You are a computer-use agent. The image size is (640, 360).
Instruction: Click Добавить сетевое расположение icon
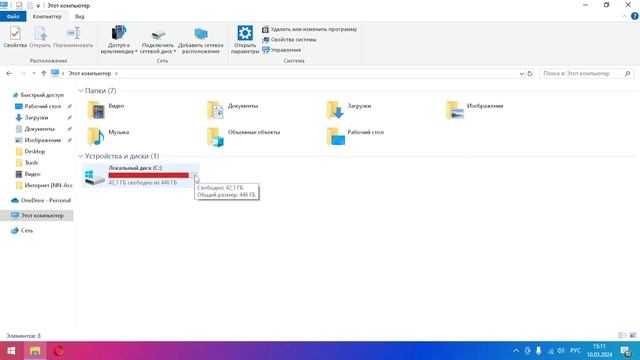pos(200,40)
